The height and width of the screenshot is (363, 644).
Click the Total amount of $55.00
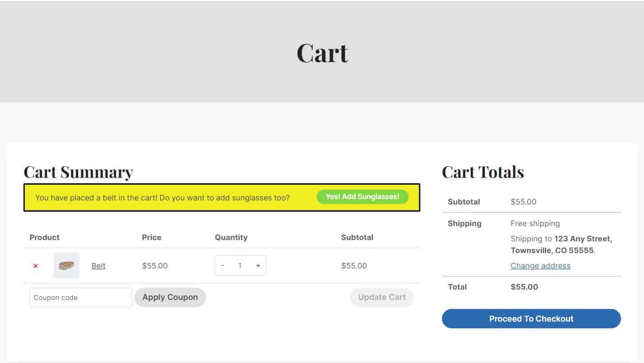coord(524,287)
